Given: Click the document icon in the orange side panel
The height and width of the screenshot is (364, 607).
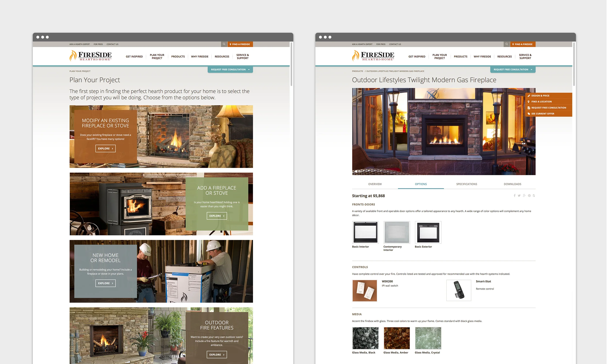Looking at the screenshot, I should pyautogui.click(x=529, y=108).
